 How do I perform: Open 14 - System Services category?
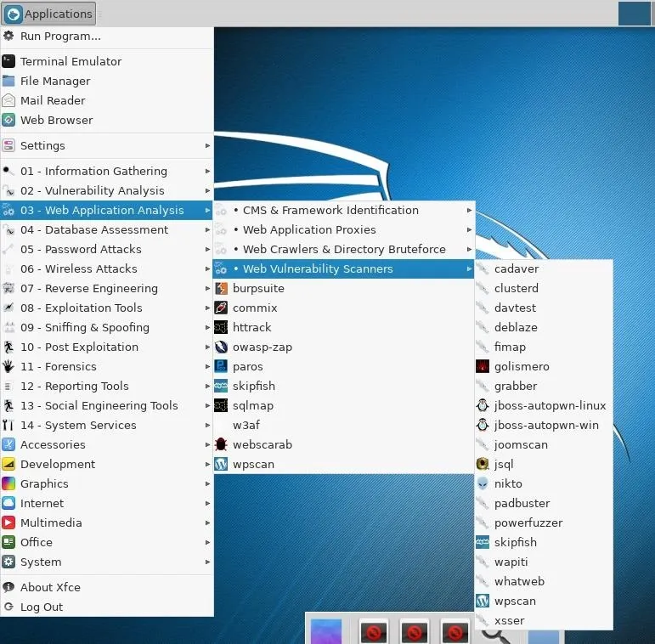[x=107, y=425]
